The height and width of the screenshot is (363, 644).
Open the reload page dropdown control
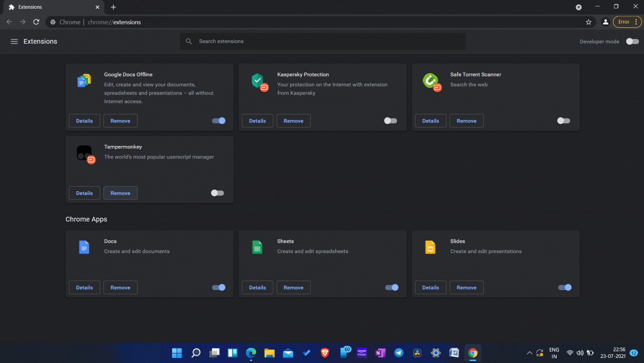point(36,22)
